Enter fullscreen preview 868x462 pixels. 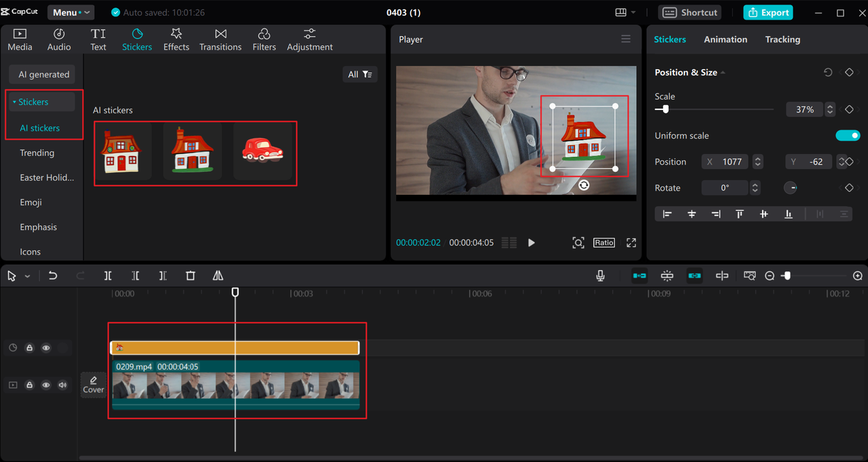click(631, 242)
